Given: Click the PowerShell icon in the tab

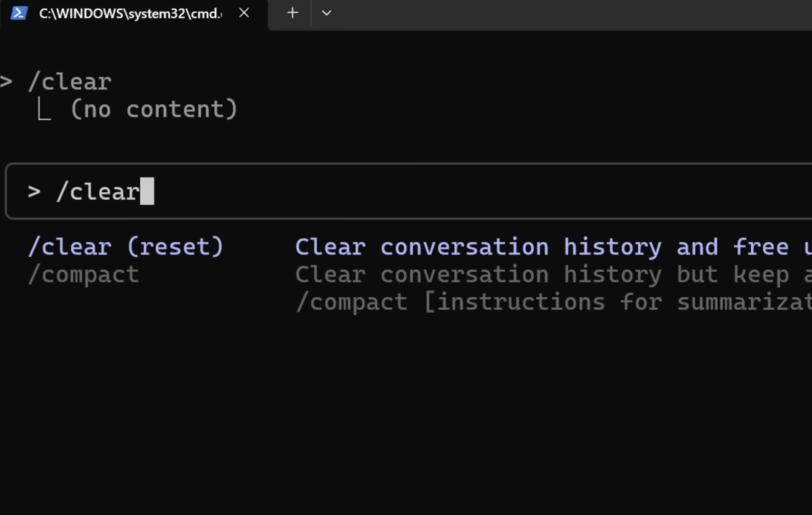Looking at the screenshot, I should (x=19, y=13).
